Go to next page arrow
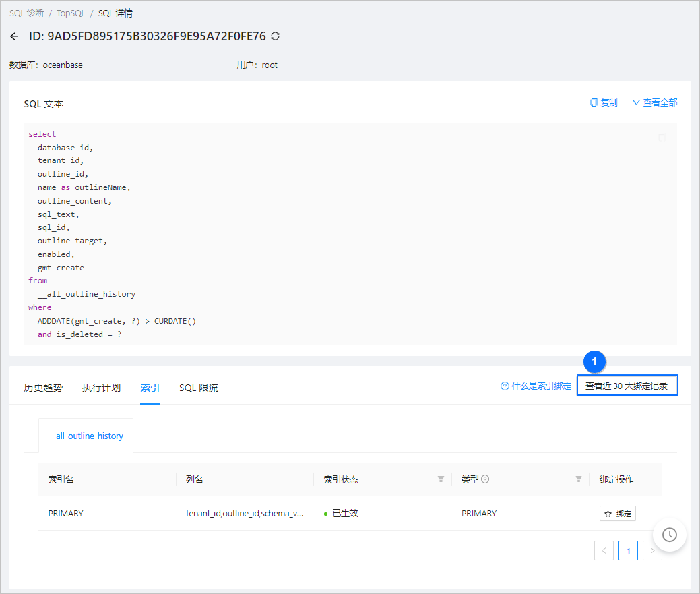 652,551
